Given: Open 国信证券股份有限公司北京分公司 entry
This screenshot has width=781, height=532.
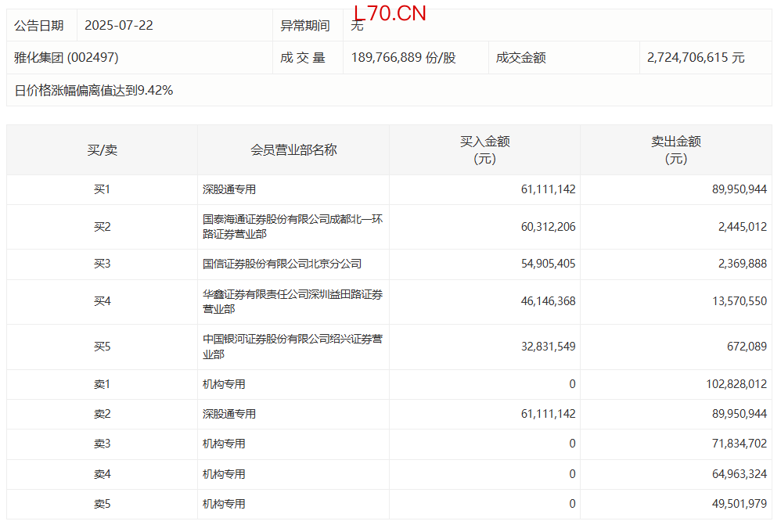Looking at the screenshot, I should (x=282, y=264).
